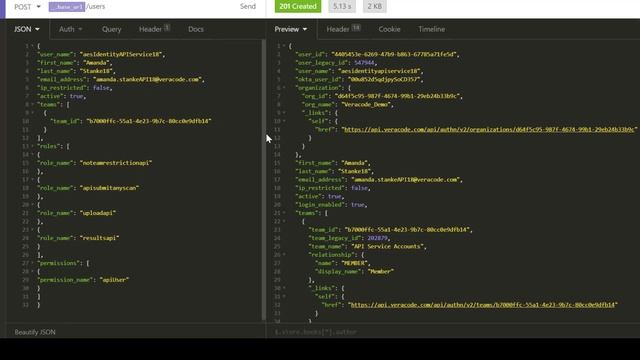Collapse the "_links" object at response line 9
Image resolution: width=640 pixels, height=360 pixels.
click(x=284, y=113)
